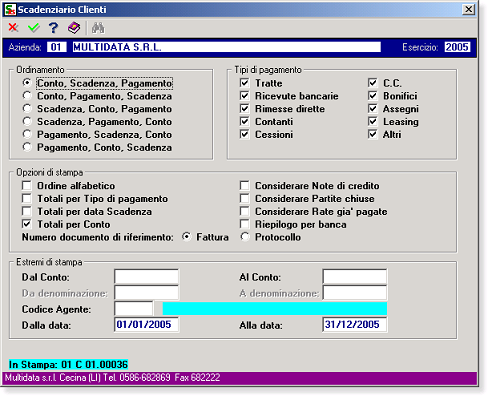Select Fattura as reference document
This screenshot has height=396, width=488.
[x=187, y=237]
